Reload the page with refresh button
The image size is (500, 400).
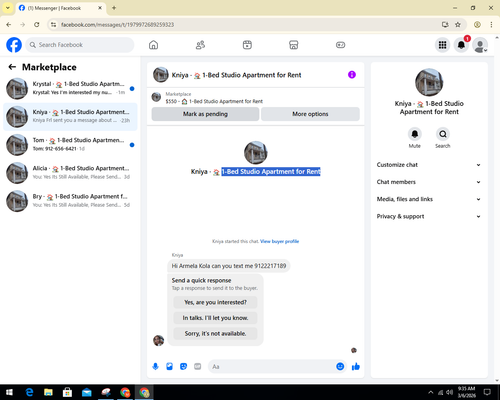coord(37,25)
